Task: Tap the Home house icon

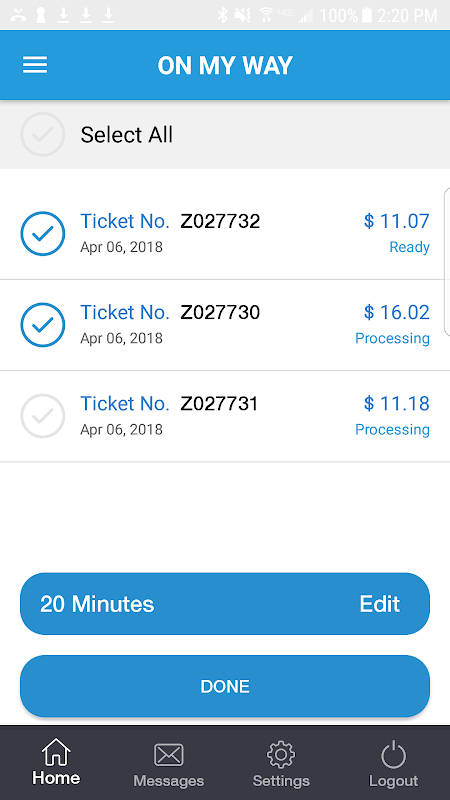Action: 56,752
